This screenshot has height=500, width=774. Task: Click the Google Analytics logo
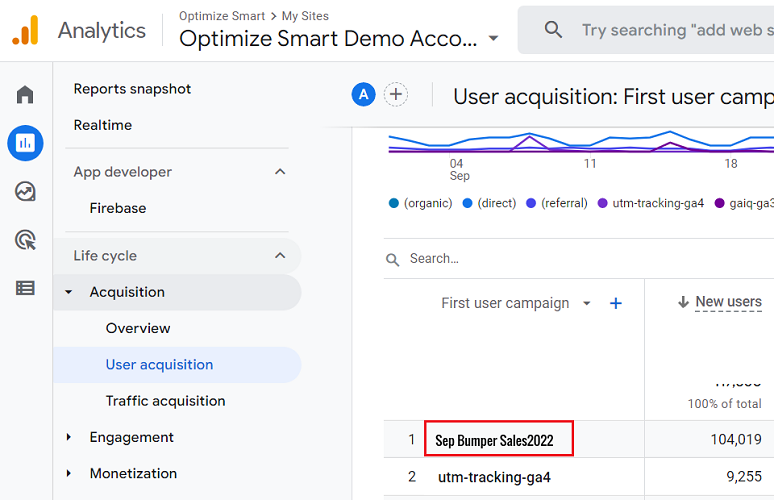(x=25, y=31)
